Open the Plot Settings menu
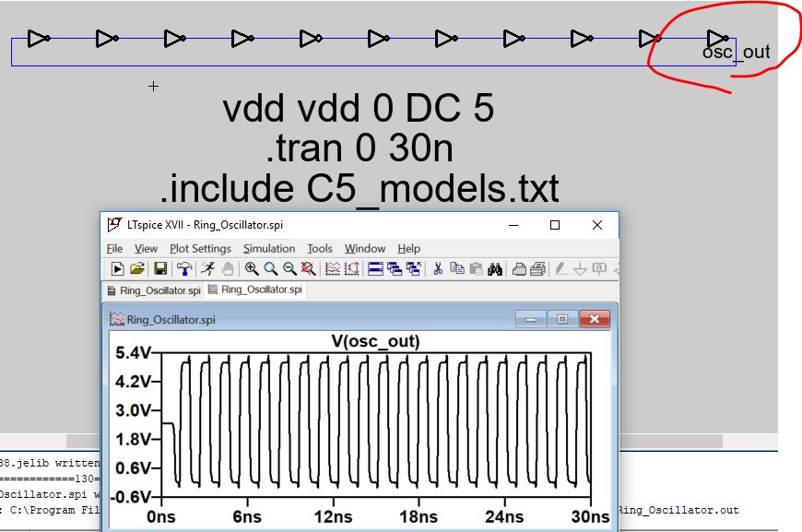The image size is (802, 532). pos(200,248)
